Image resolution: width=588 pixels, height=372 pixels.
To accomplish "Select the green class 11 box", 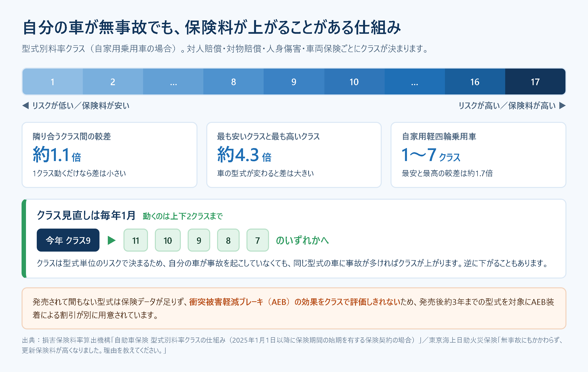I will [136, 240].
